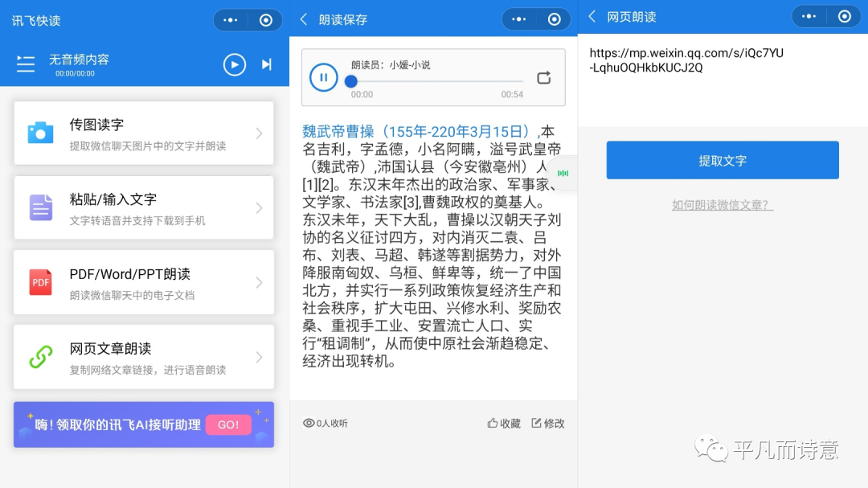
Task: Tap the green sound wave floating icon
Action: [563, 174]
